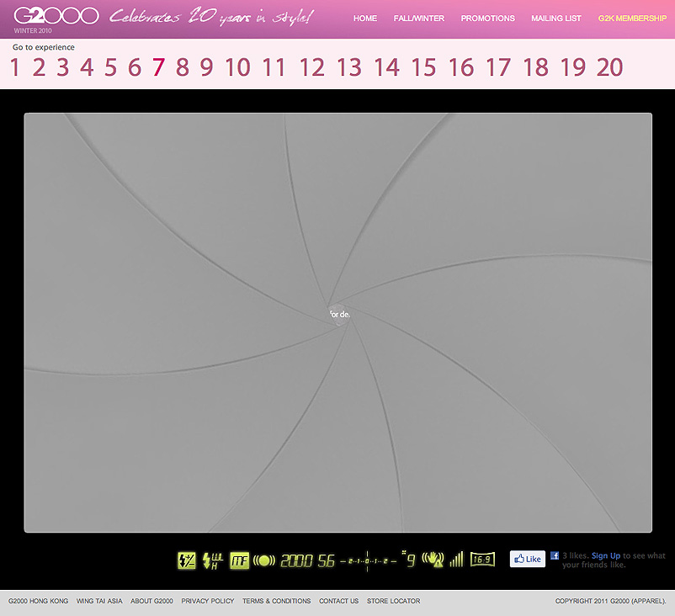
Task: Go to experience number 1
Action: click(15, 68)
